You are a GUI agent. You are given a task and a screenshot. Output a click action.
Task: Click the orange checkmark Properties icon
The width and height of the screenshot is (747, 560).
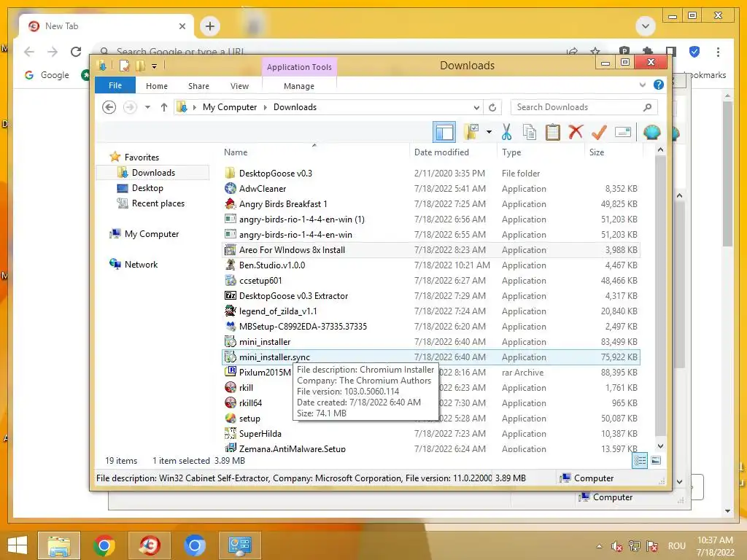(x=599, y=132)
